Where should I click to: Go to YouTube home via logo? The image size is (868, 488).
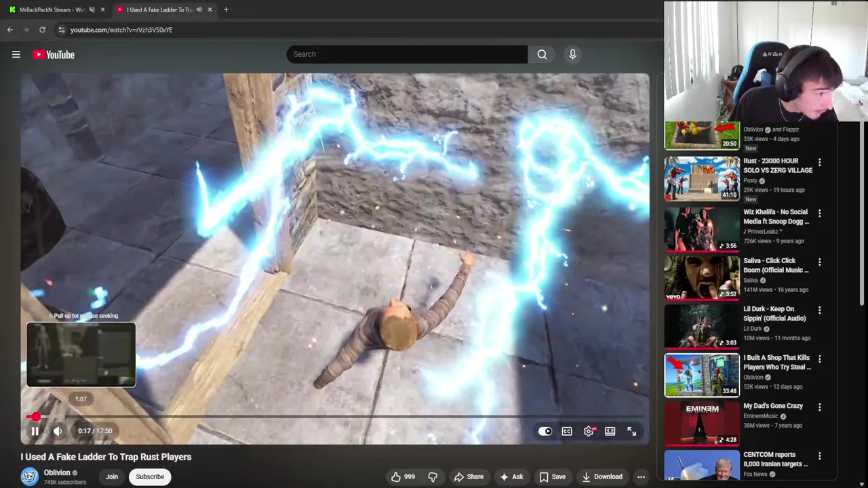pos(54,54)
